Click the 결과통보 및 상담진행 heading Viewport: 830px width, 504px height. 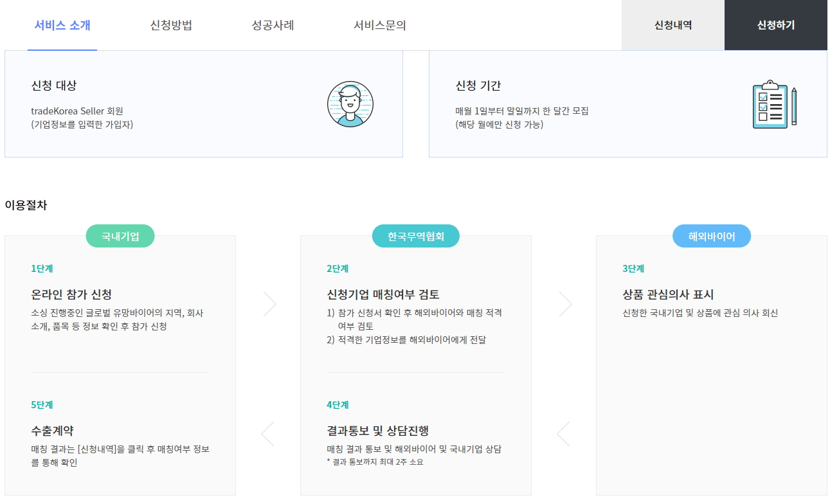(x=377, y=431)
